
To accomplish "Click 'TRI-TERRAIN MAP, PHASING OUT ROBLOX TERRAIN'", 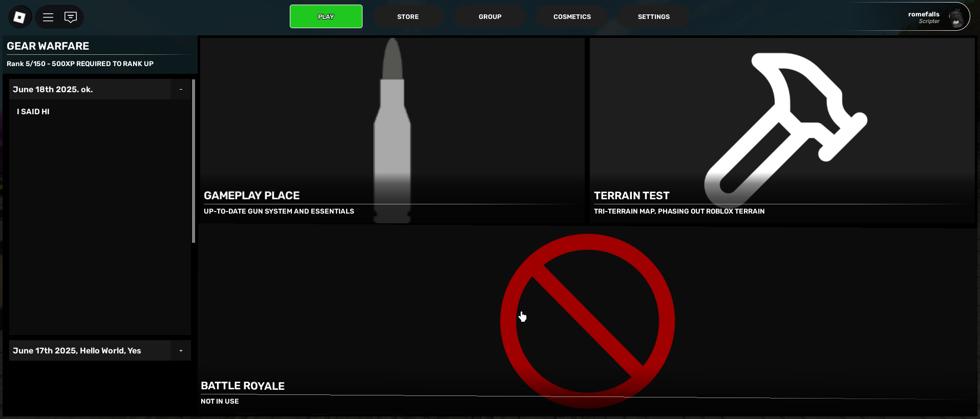I will tap(679, 211).
